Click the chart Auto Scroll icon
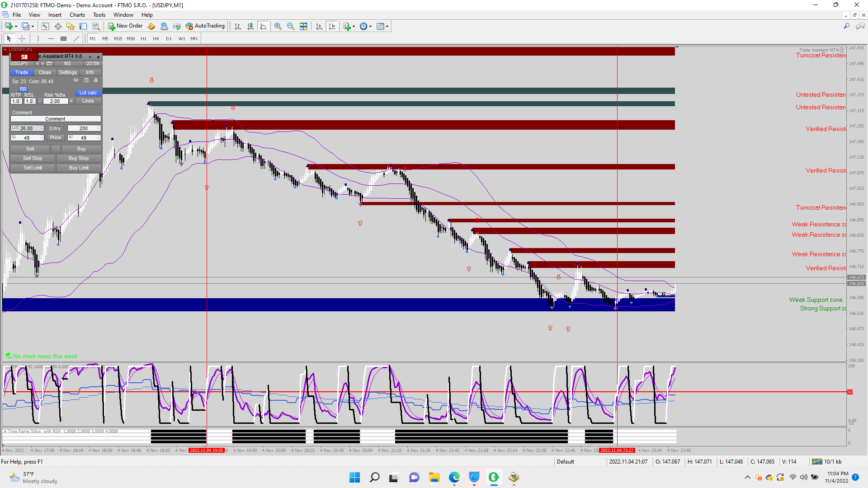 click(x=319, y=26)
